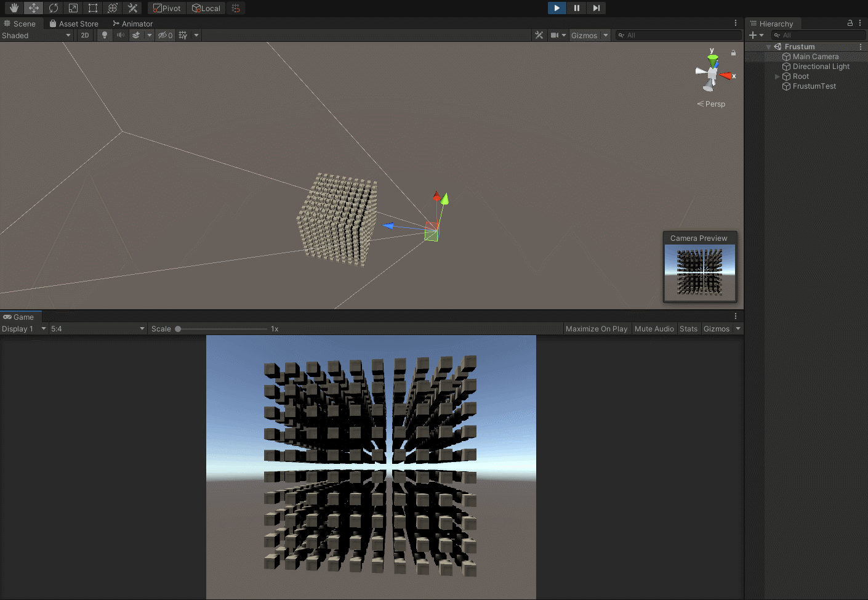
Task: Switch to the Scene tab
Action: pyautogui.click(x=20, y=23)
